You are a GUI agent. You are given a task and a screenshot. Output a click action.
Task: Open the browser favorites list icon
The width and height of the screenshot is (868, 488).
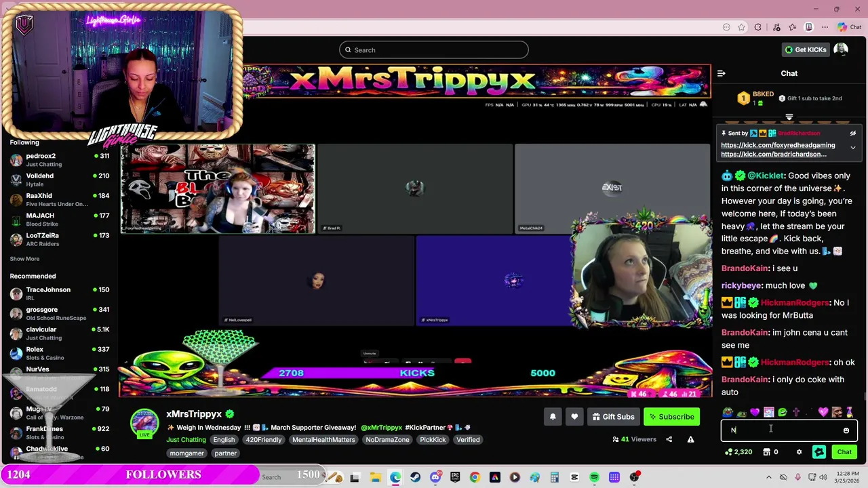coord(792,27)
